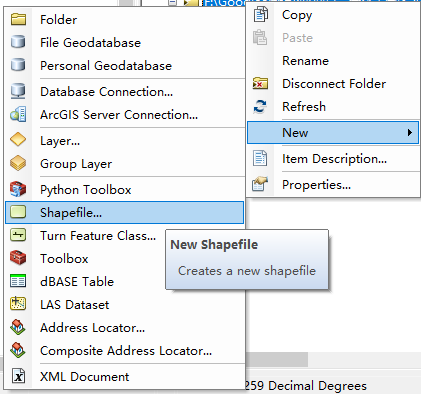Click the dBASE Table grid icon
Screen dimensions: 421x394
pos(18,281)
